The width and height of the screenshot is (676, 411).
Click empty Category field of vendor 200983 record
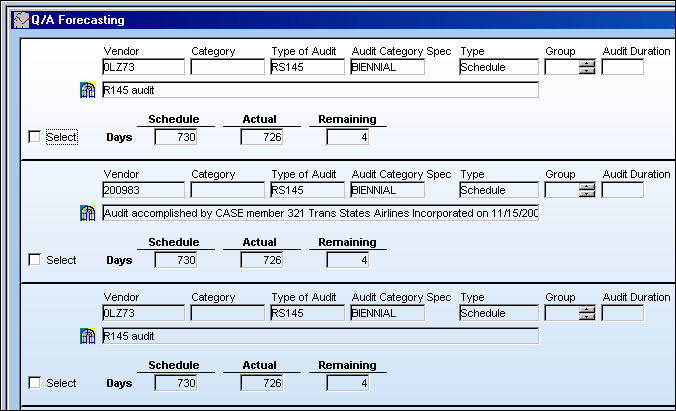tap(228, 190)
